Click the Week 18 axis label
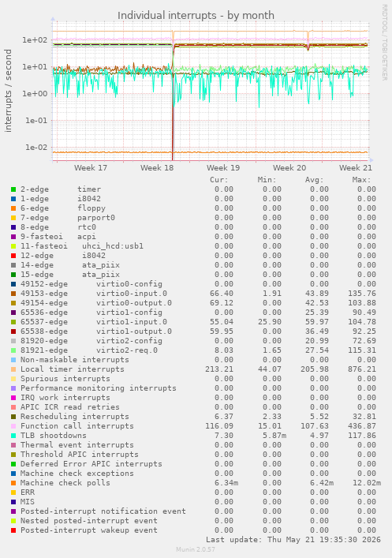This screenshot has height=558, width=392. (157, 167)
